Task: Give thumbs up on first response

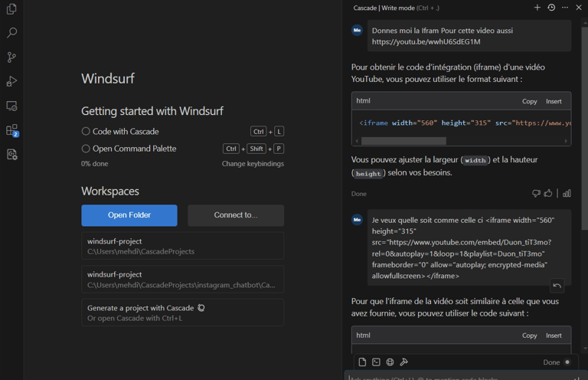Action: point(548,193)
